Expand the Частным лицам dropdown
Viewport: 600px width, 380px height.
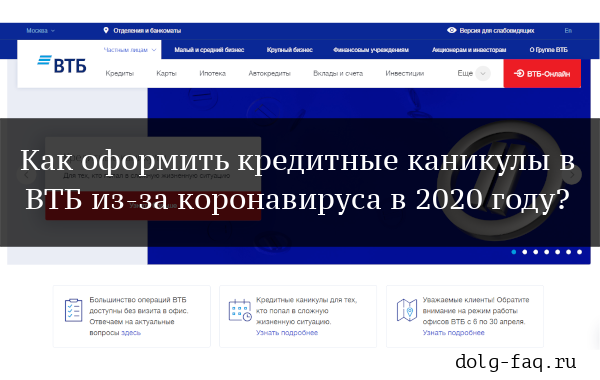tap(130, 50)
